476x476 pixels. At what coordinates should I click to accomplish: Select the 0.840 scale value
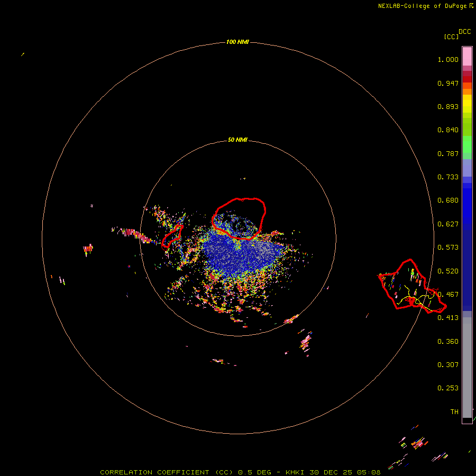(448, 130)
